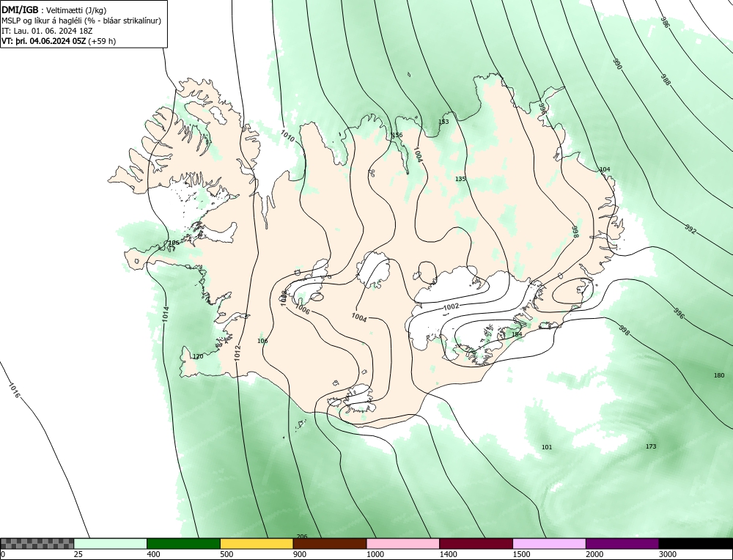Click the 101 value south of Iceland
This screenshot has width=733, height=560.
[x=547, y=447]
